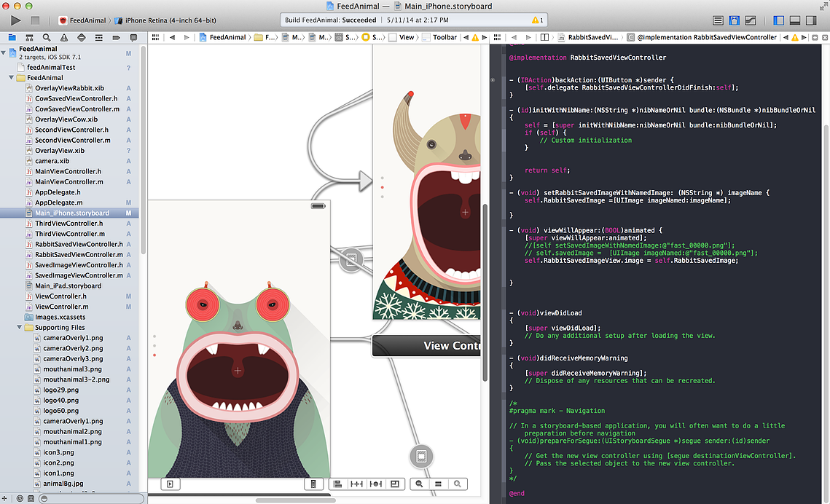
Task: Open RabbitSavedViewController.m in the navigator
Action: (x=69, y=254)
